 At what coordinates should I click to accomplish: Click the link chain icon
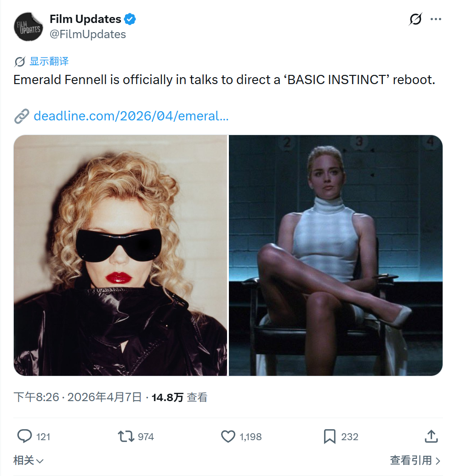(22, 116)
